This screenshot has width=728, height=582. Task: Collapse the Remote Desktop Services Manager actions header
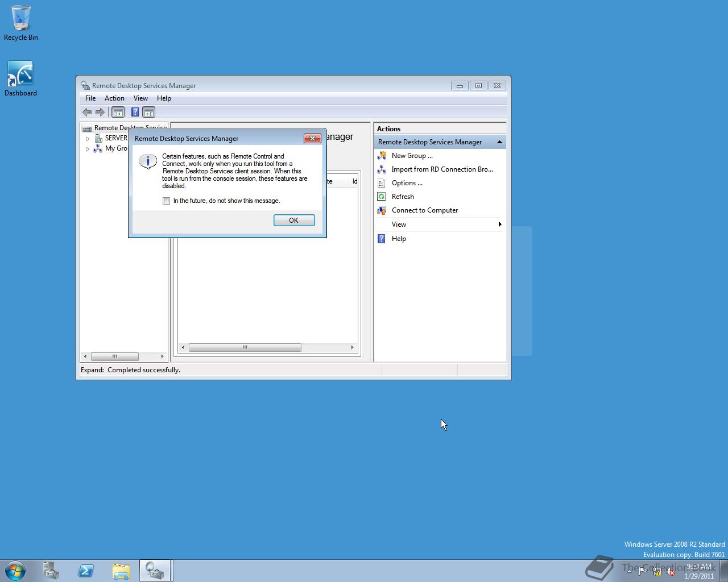tap(499, 142)
